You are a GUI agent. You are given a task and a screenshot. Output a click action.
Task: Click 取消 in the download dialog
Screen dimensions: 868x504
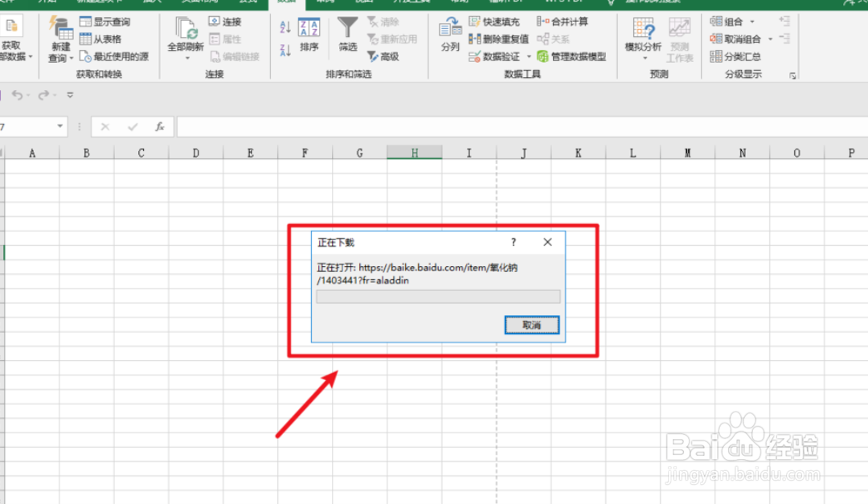coord(531,325)
